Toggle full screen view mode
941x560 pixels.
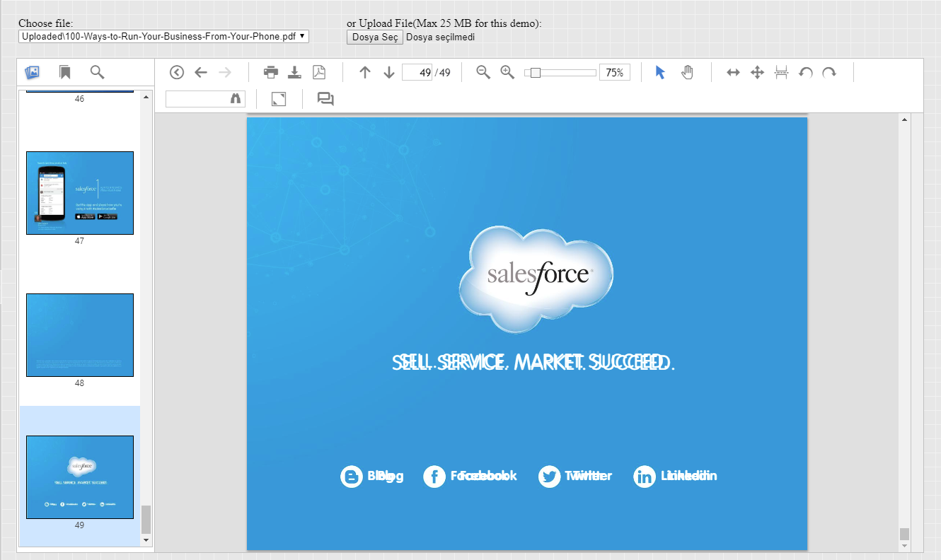click(279, 99)
